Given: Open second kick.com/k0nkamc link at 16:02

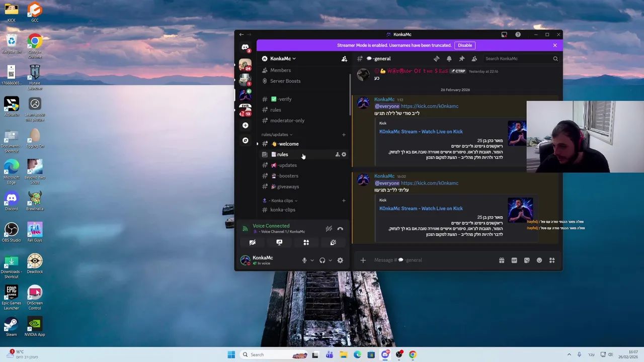Looking at the screenshot, I should tap(430, 184).
